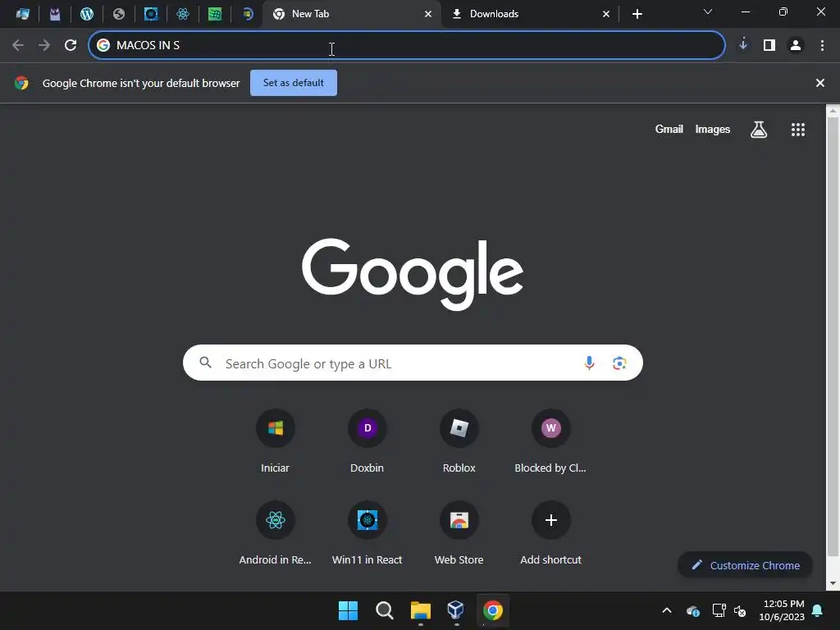Click scrollbar down arrow
This screenshot has height=630, width=840.
[833, 583]
